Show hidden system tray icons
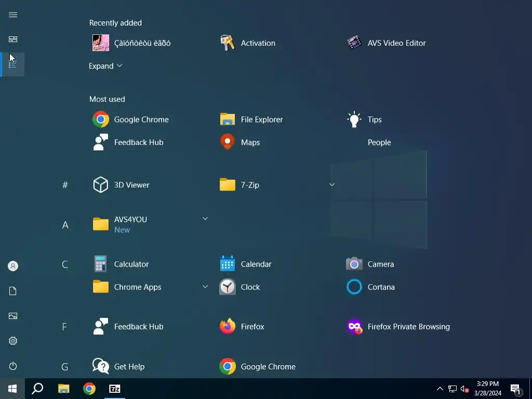The width and height of the screenshot is (532, 399). pos(440,389)
